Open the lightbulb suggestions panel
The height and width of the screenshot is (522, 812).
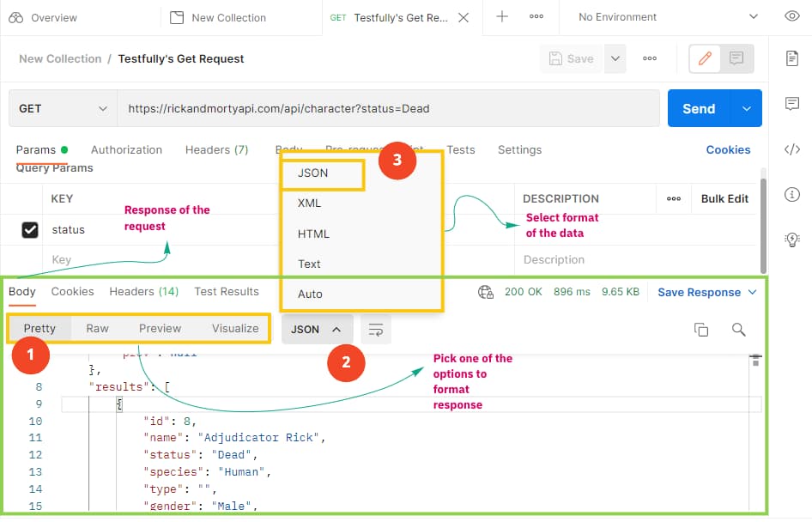(791, 240)
